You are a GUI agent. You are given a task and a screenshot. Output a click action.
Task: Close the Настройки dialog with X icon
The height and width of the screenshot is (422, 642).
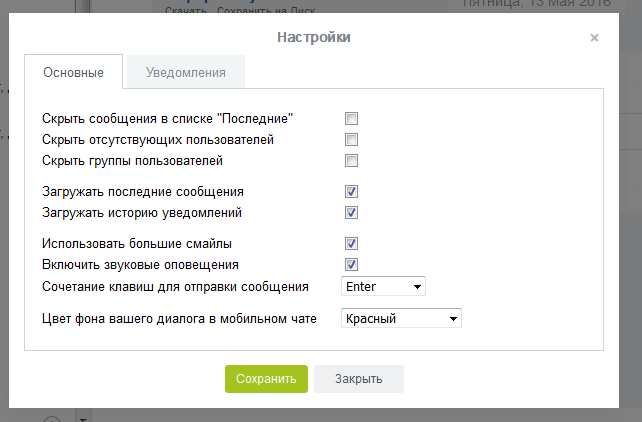click(x=594, y=38)
